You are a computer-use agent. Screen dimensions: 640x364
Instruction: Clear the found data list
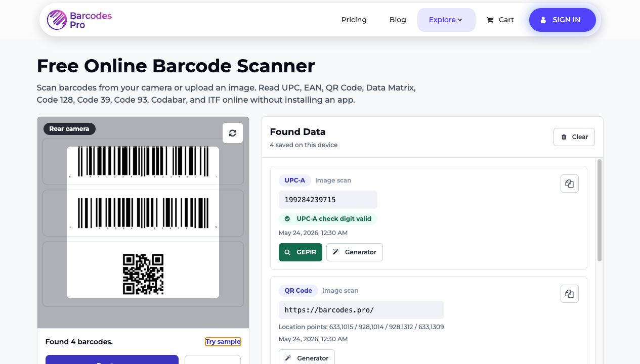click(x=574, y=137)
